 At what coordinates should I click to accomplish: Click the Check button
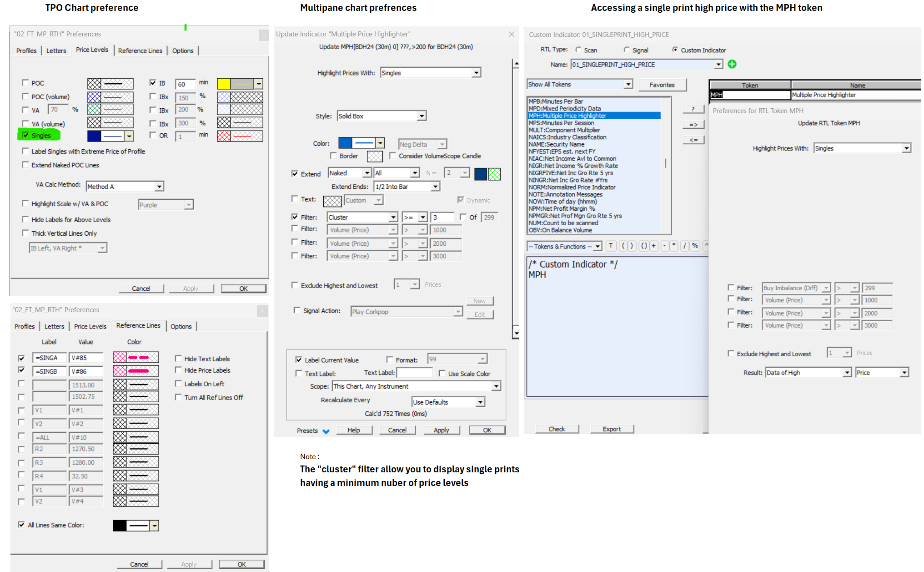557,429
